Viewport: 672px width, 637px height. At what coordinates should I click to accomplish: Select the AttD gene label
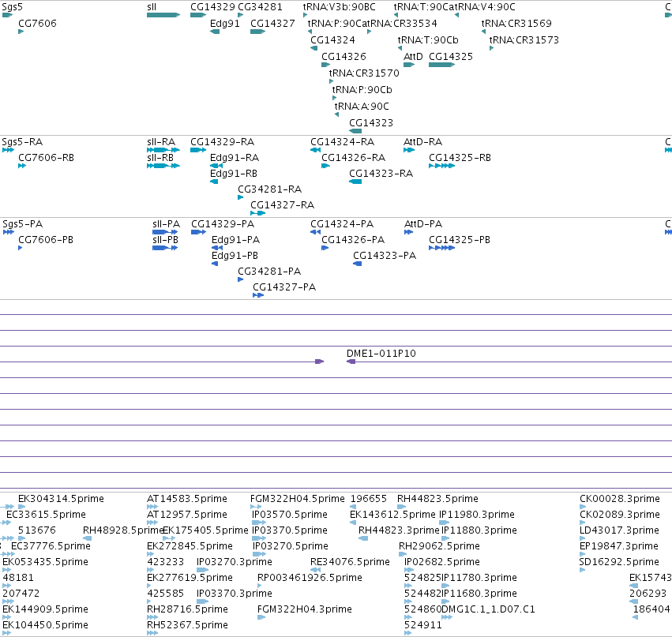pyautogui.click(x=413, y=57)
